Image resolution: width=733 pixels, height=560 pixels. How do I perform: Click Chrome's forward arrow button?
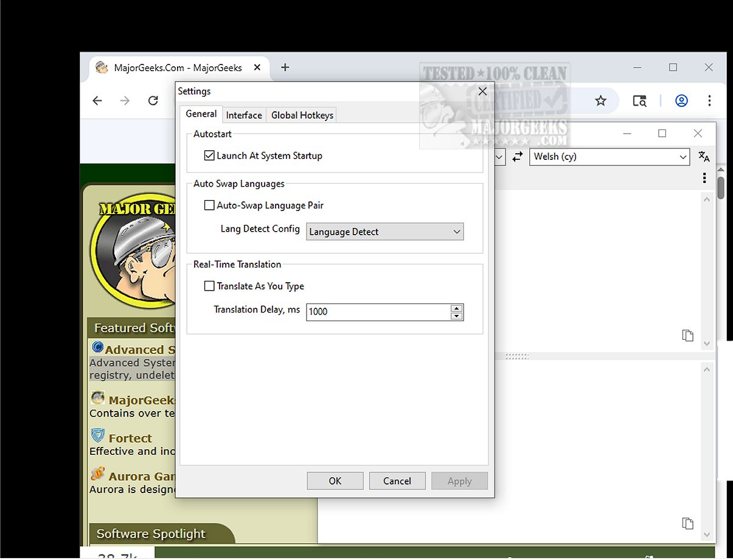pyautogui.click(x=125, y=101)
